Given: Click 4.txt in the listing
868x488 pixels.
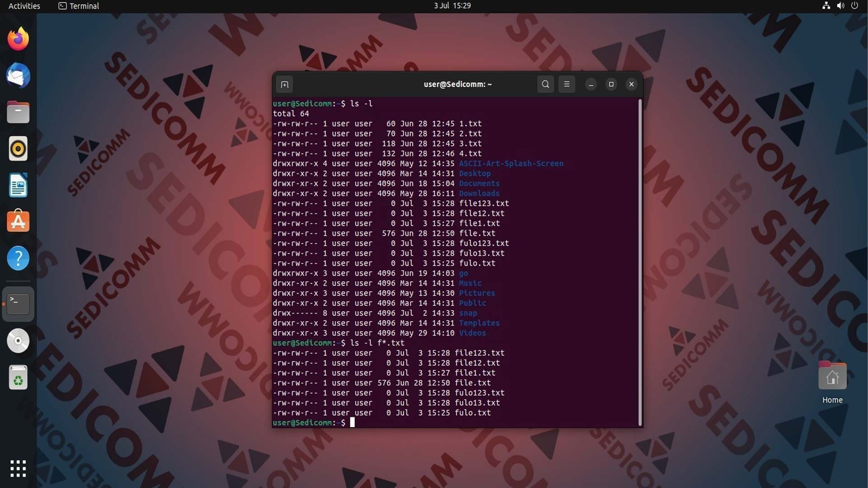Looking at the screenshot, I should point(470,154).
